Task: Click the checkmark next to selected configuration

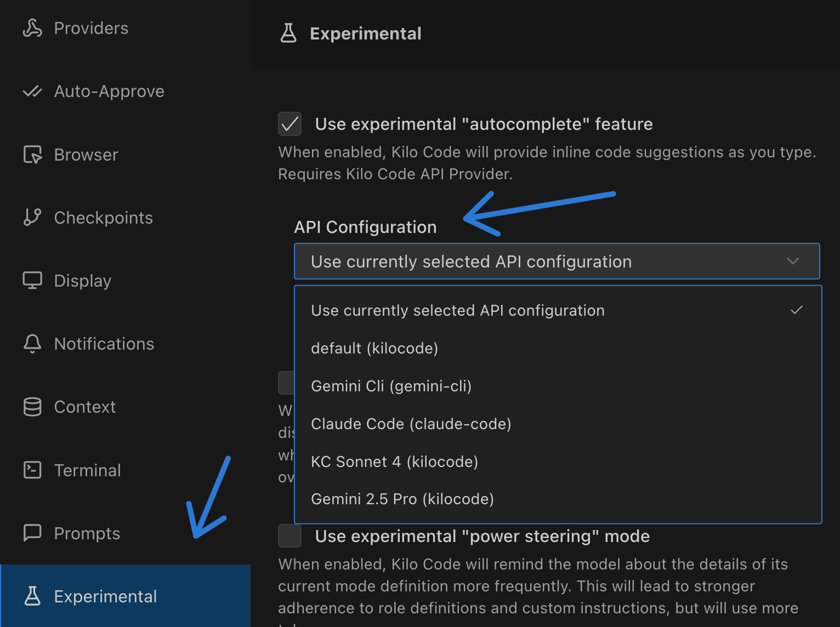Action: click(797, 310)
